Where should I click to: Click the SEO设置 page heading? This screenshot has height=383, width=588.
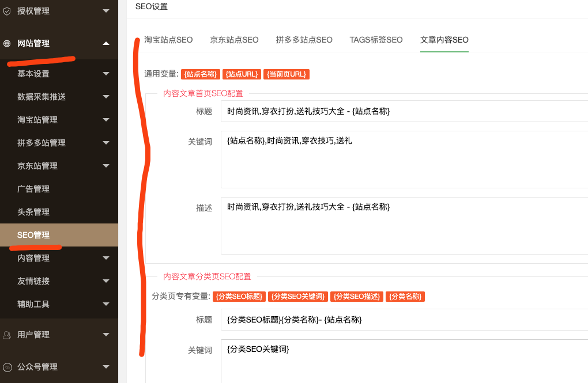point(152,7)
